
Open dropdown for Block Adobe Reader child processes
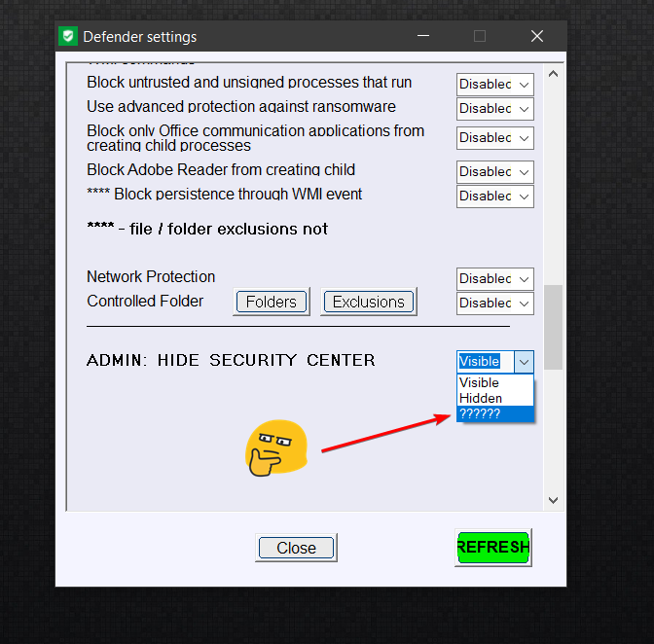tap(494, 172)
